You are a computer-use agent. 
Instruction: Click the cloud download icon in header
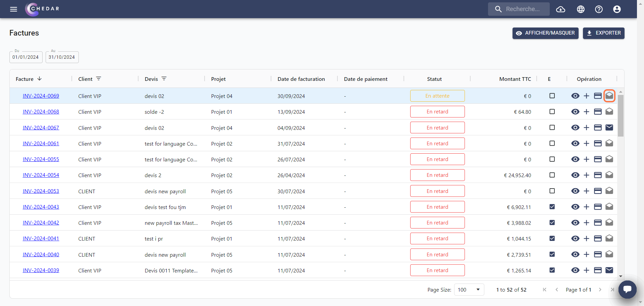pyautogui.click(x=560, y=9)
